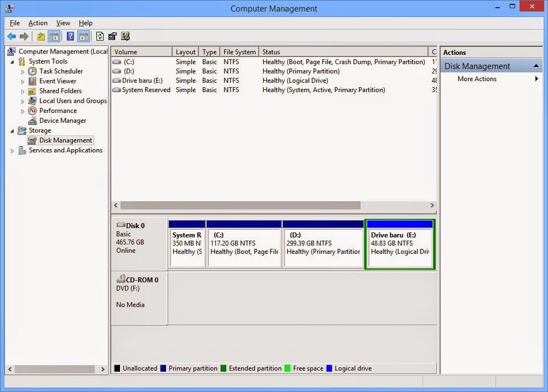The height and width of the screenshot is (392, 548).
Task: Click the CD-ROM 0 disc icon
Action: pyautogui.click(x=121, y=279)
